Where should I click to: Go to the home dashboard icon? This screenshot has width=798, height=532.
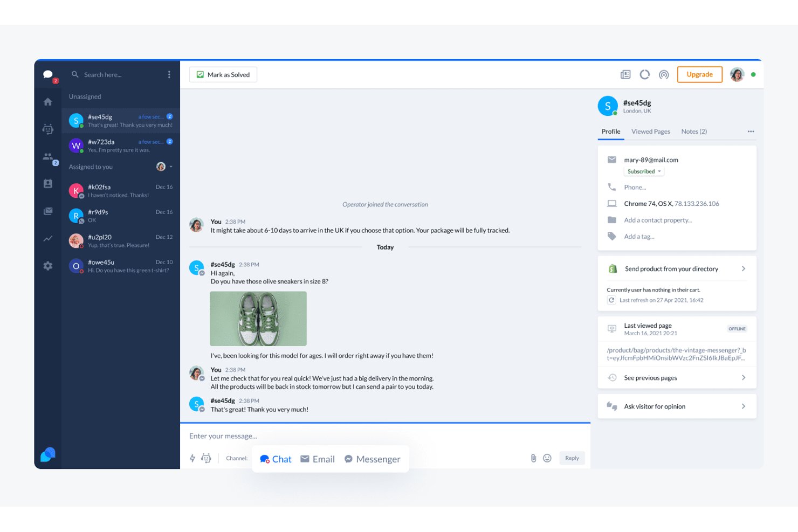(48, 102)
